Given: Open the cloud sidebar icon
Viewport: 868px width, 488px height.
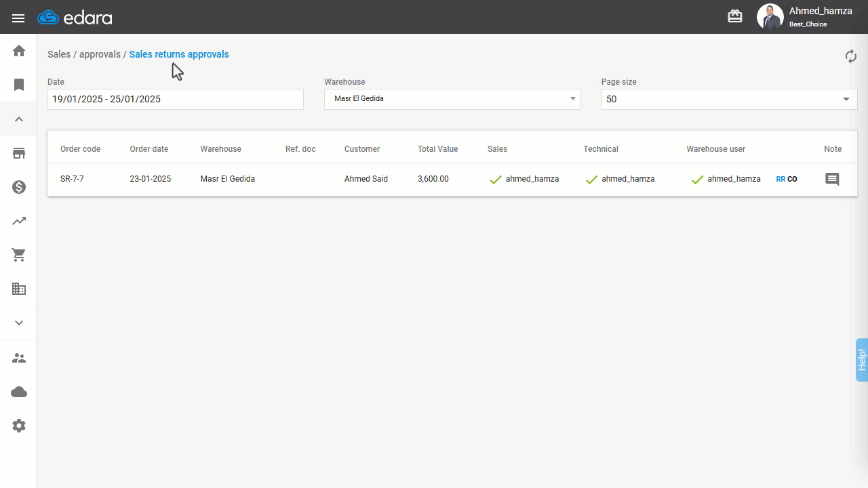Looking at the screenshot, I should [x=19, y=392].
